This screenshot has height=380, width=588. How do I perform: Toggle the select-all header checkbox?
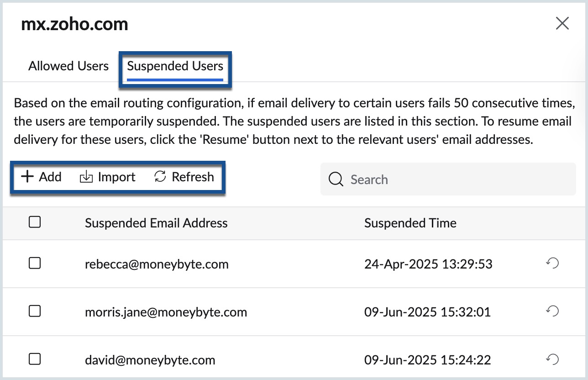point(35,222)
